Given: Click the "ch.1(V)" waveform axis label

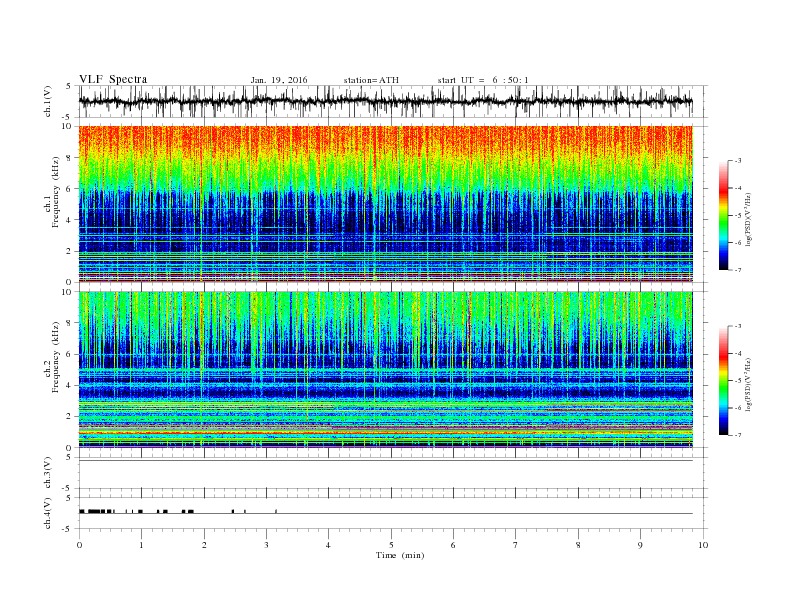Looking at the screenshot, I should 48,101.
